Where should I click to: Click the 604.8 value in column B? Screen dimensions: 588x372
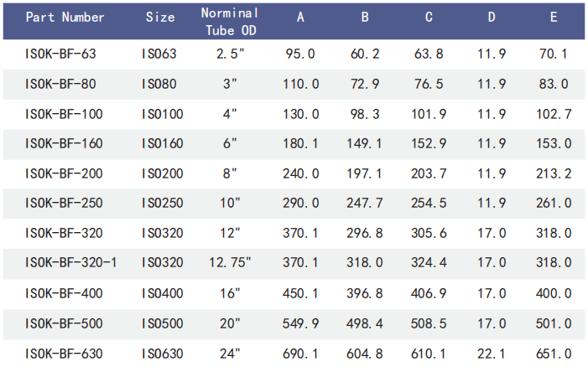(x=364, y=354)
